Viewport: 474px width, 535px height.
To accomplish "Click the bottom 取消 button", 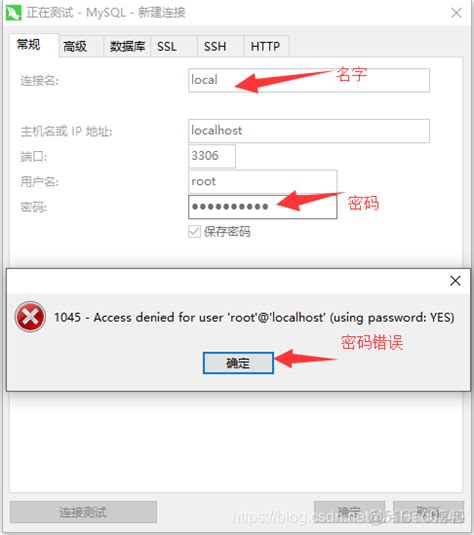I will [x=428, y=512].
